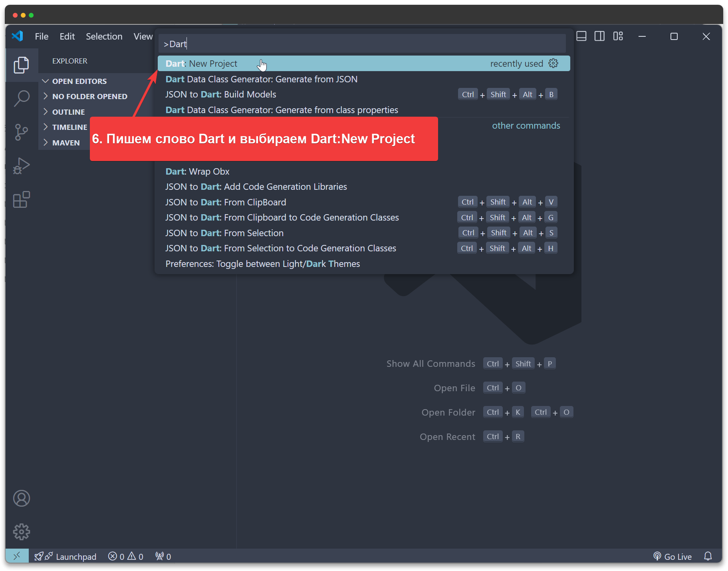
Task: Select the Dart: New Project command
Action: click(201, 64)
